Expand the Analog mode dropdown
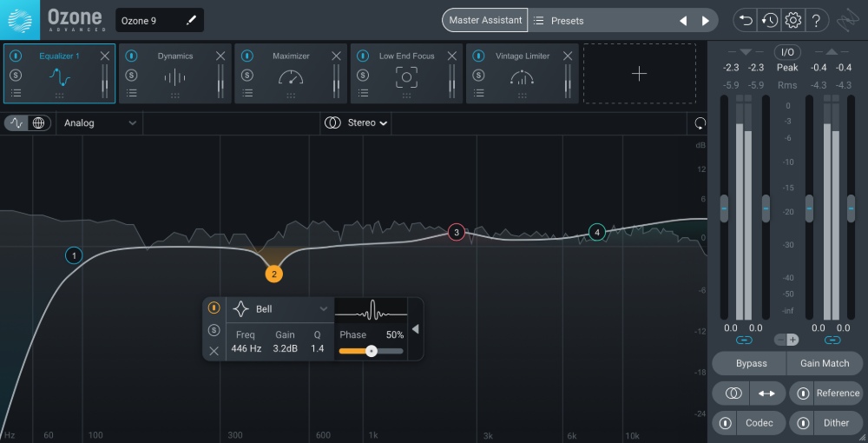The image size is (868, 443). pos(100,122)
